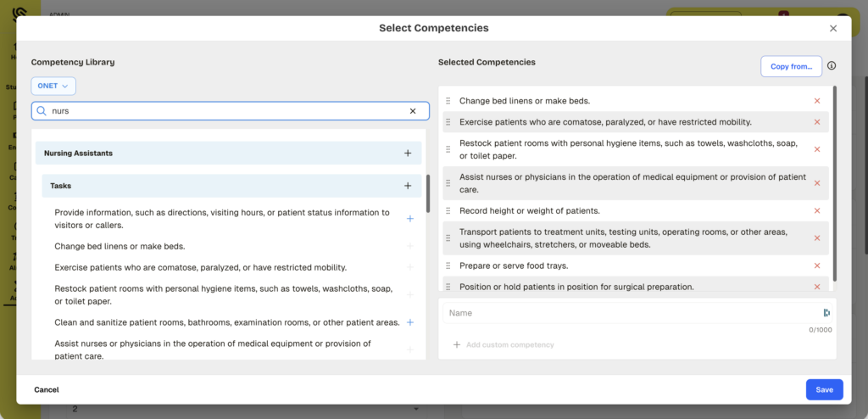Close the Select Competencies dialog

coord(833,28)
